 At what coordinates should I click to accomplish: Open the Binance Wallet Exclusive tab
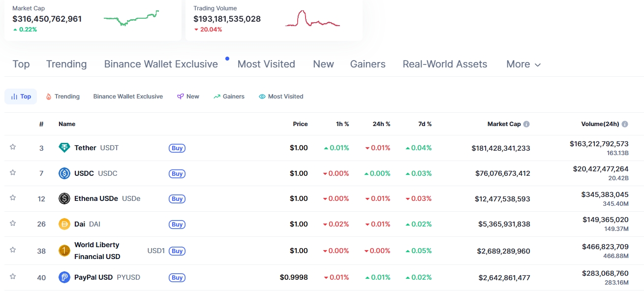click(x=161, y=64)
